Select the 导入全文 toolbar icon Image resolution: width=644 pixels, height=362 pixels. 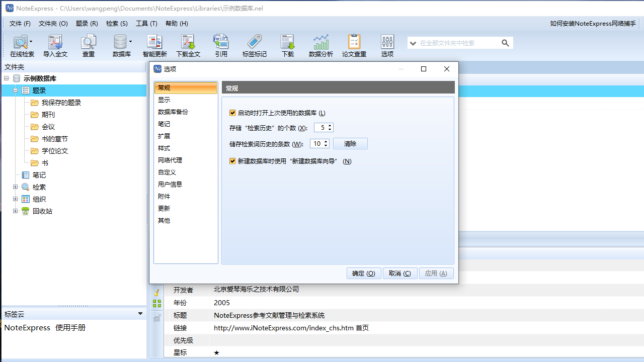(x=55, y=45)
